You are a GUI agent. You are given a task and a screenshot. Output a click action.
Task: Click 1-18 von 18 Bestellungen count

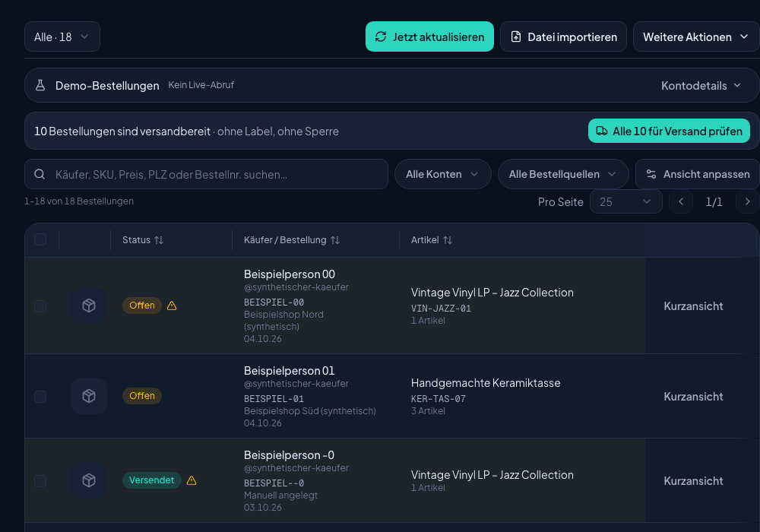click(x=79, y=201)
